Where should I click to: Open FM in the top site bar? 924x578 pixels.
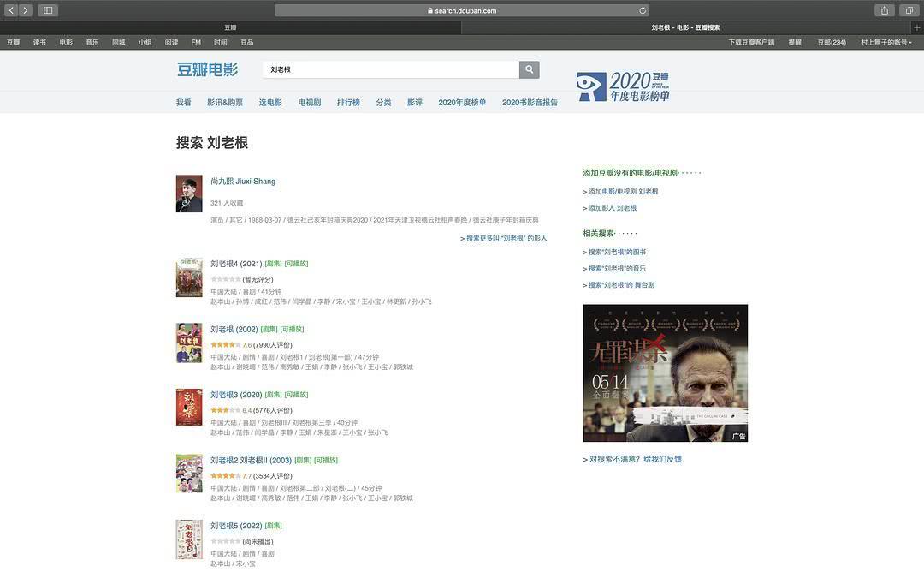196,42
